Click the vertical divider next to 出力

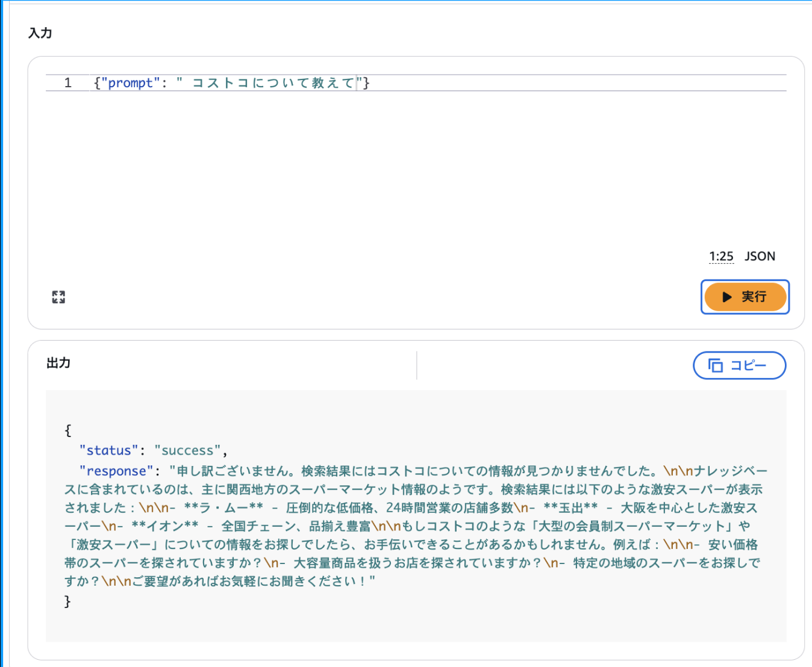(416, 365)
